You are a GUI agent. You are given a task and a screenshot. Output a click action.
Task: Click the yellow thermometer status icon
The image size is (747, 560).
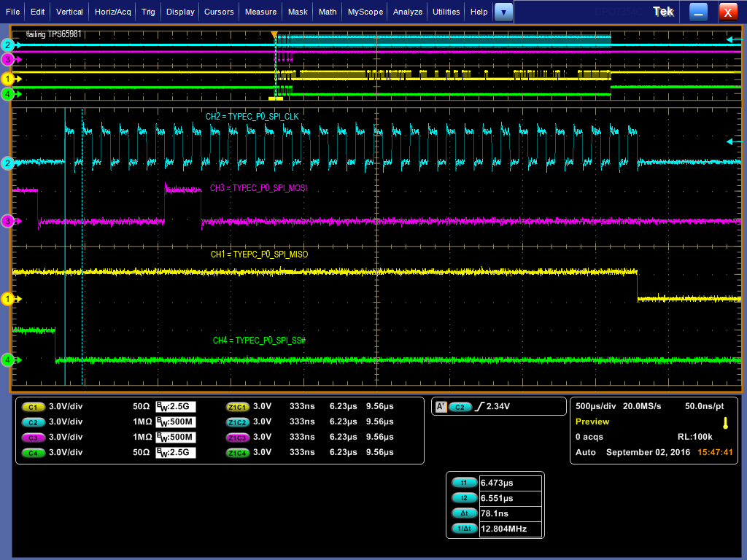pos(724,423)
